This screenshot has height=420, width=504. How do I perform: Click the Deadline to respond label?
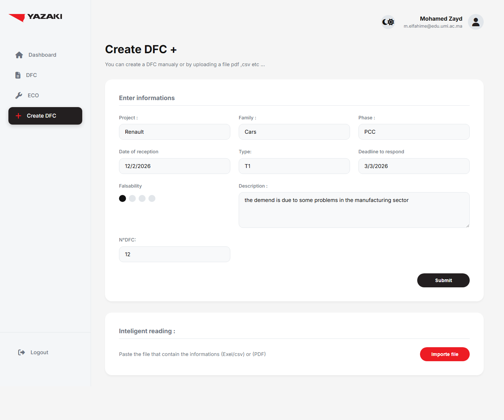[x=381, y=152]
